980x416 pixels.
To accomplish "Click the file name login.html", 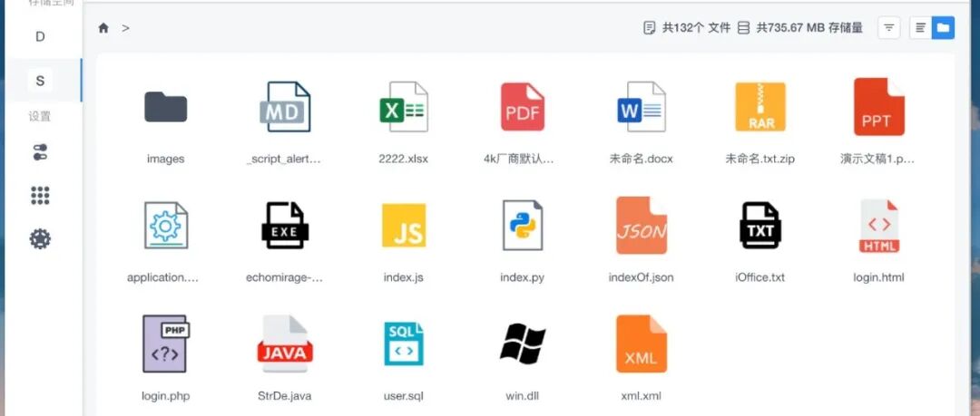I will tap(878, 277).
